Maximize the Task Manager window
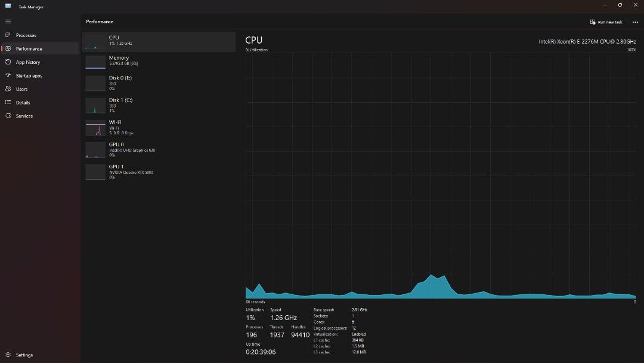Screen dimensions: 644x363 (620, 5)
